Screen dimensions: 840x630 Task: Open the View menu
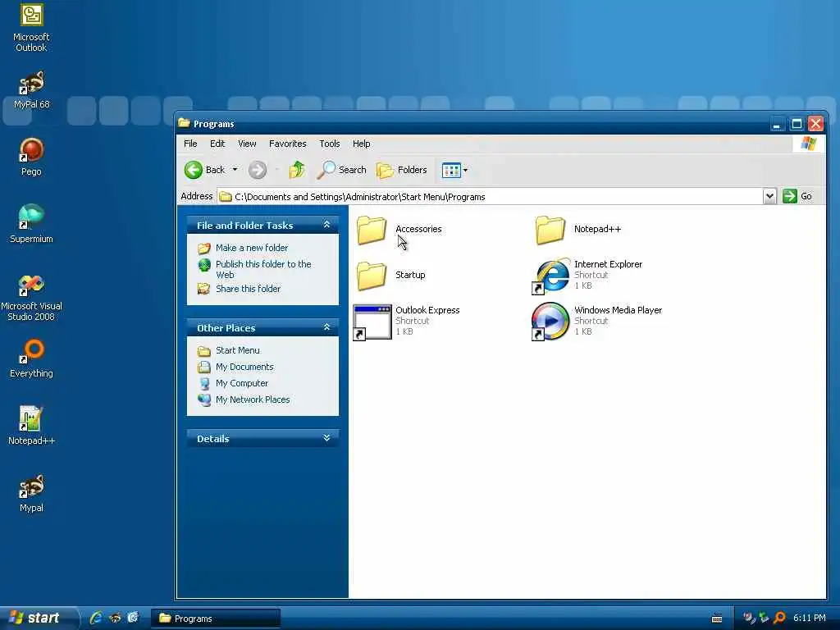[x=247, y=144]
